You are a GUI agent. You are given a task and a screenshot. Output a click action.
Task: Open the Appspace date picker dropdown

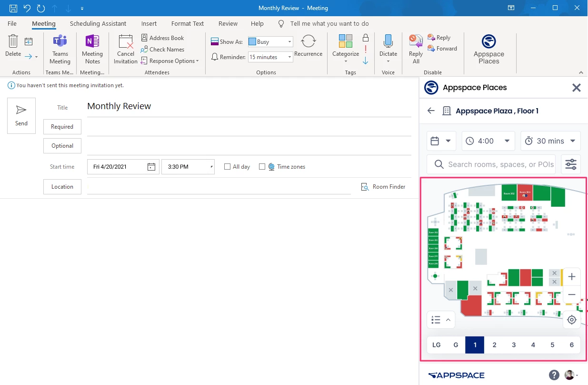click(x=441, y=141)
